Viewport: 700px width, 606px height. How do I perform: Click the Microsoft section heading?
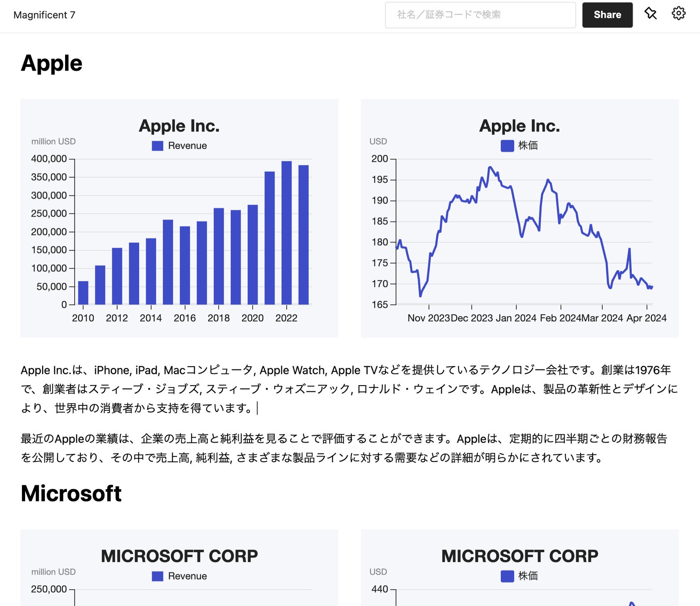point(71,494)
